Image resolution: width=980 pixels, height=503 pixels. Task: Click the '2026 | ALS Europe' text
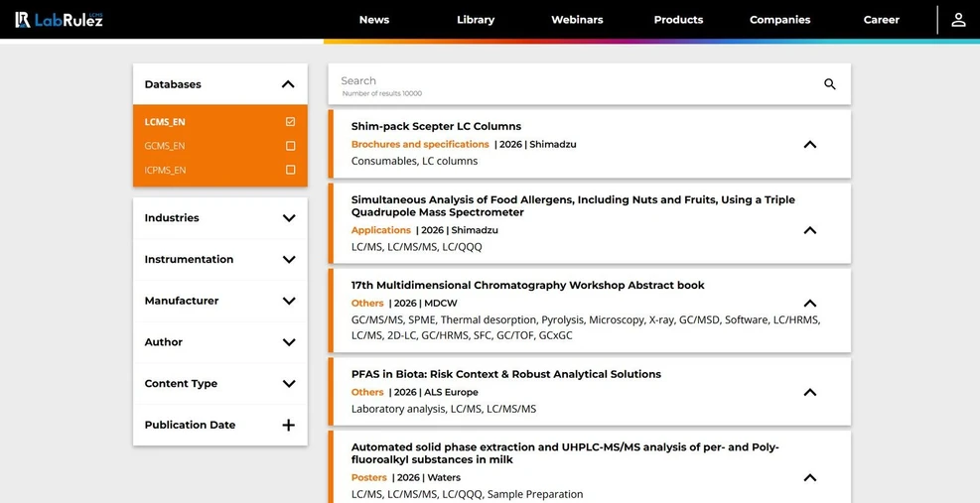click(x=436, y=393)
